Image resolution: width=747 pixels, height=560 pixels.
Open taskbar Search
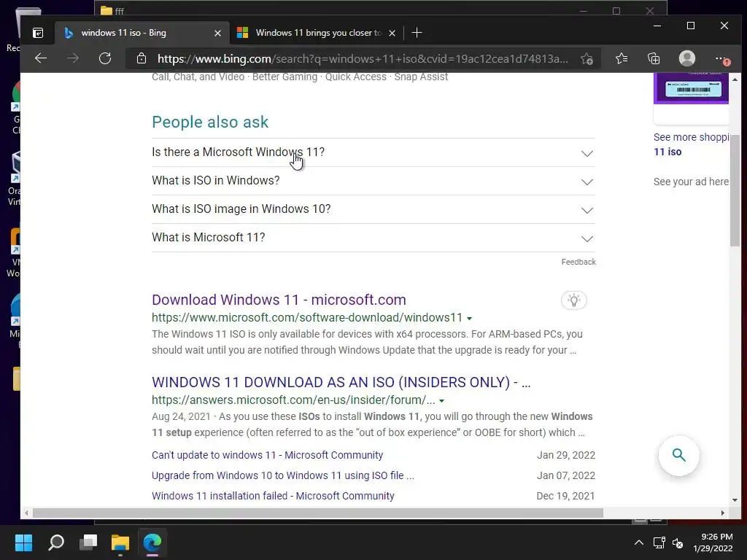(x=56, y=542)
